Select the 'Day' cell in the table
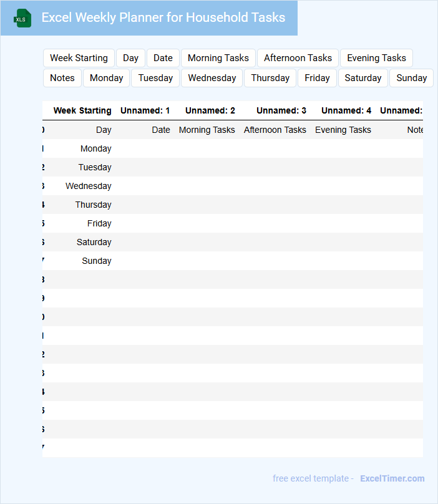The height and width of the screenshot is (504, 438). coord(104,130)
